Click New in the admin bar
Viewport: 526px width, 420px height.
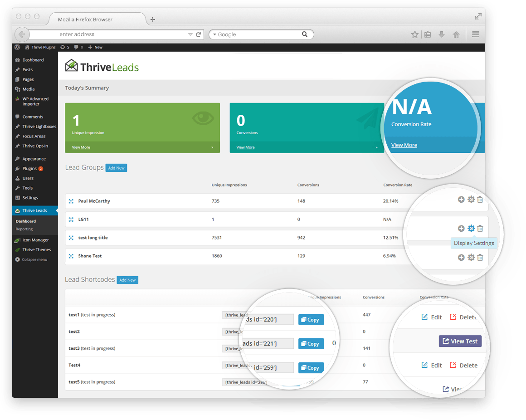point(95,47)
